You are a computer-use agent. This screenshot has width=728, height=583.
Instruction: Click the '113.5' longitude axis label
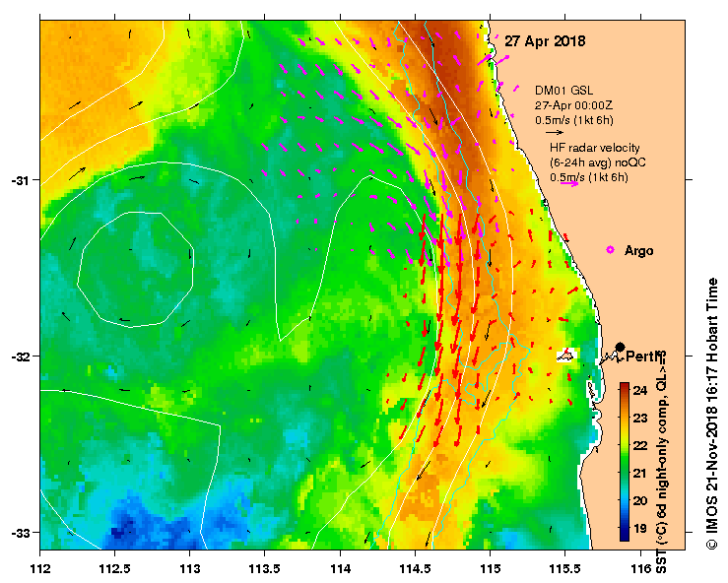pos(265,568)
